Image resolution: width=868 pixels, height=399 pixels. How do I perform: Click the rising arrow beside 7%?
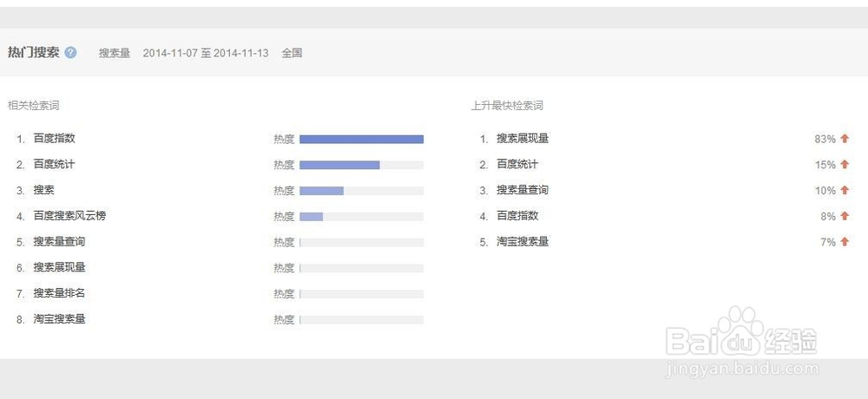coord(844,242)
